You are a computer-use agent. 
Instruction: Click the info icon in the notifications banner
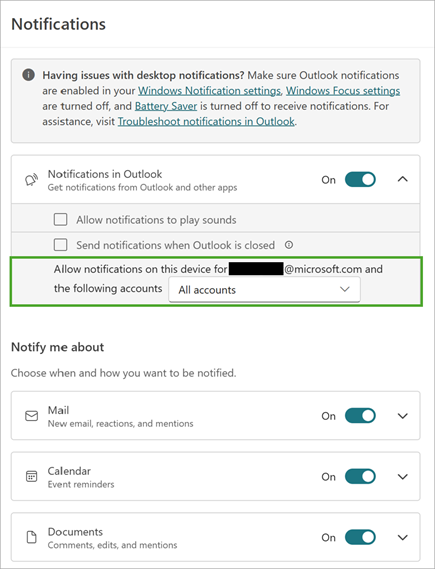(29, 75)
